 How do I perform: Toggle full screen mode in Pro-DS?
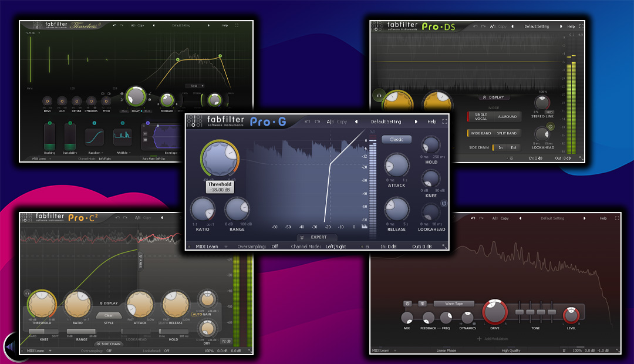pyautogui.click(x=581, y=26)
